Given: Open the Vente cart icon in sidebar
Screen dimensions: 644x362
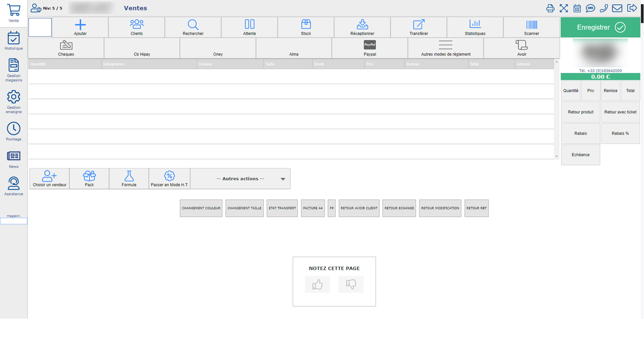Looking at the screenshot, I should (14, 11).
